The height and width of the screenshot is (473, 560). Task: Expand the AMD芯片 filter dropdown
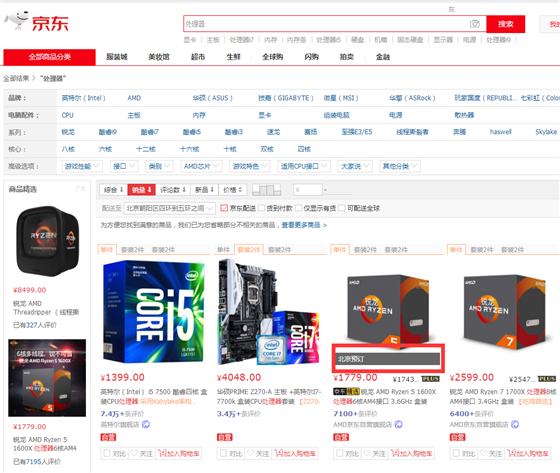pos(202,166)
